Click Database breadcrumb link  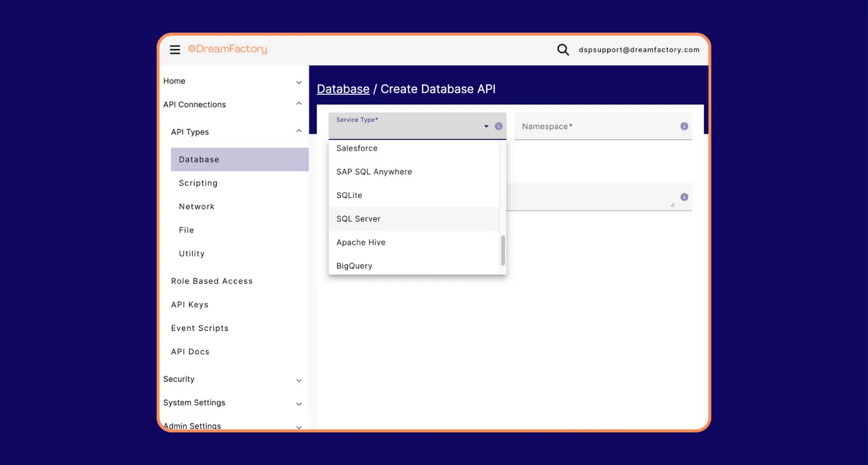coord(343,89)
